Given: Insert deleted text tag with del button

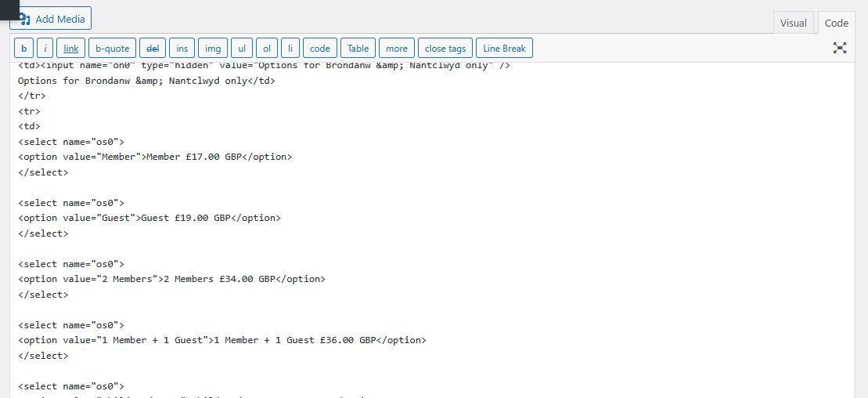Looking at the screenshot, I should [x=152, y=49].
